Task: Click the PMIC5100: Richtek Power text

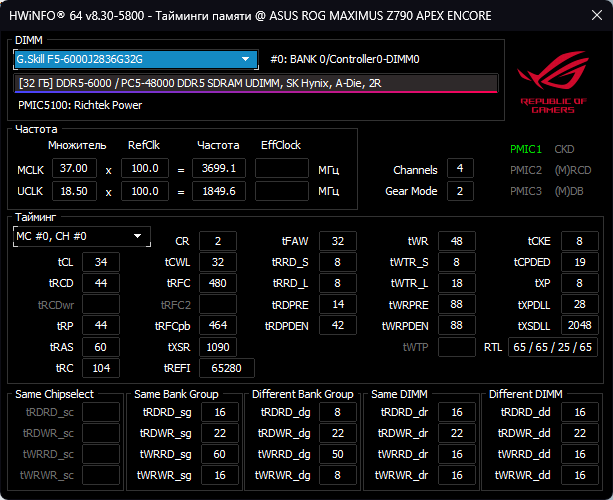Action: 80,105
